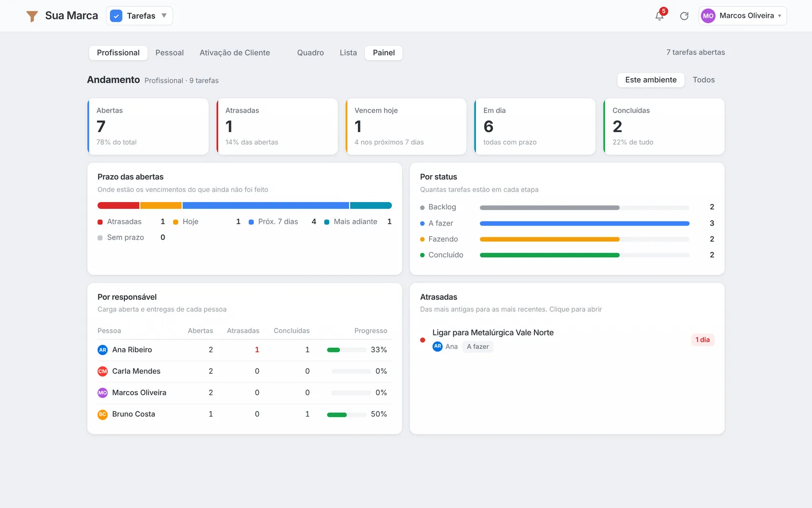Click the MO avatar in the top bar
The width and height of the screenshot is (812, 508).
pos(708,16)
